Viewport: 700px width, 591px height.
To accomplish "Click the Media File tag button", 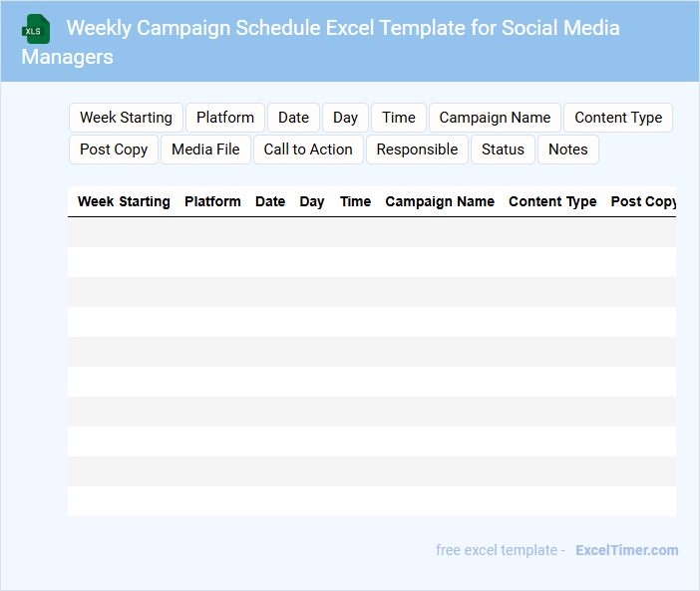I will (x=205, y=149).
